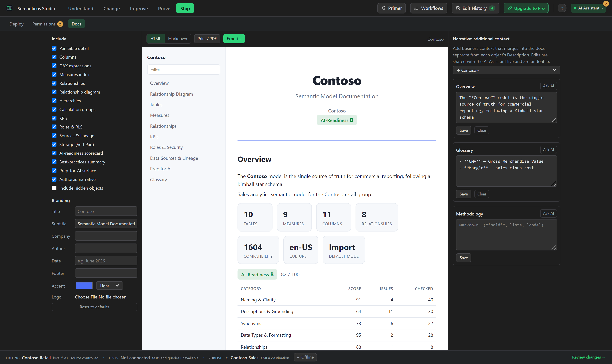Viewport: 612px width, 364px height.
Task: Uncheck the Columns checkbox
Action: (x=54, y=57)
